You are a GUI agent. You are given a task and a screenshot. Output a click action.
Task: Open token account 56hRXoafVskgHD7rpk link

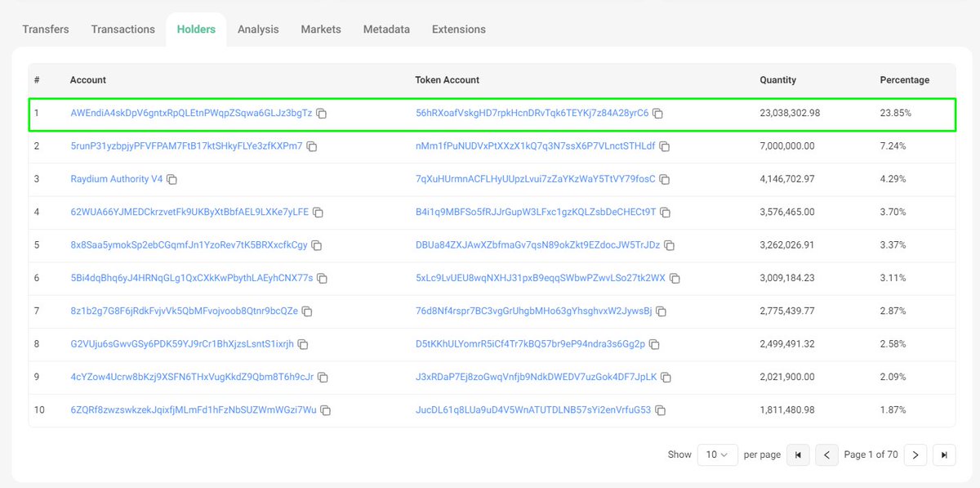(x=532, y=113)
